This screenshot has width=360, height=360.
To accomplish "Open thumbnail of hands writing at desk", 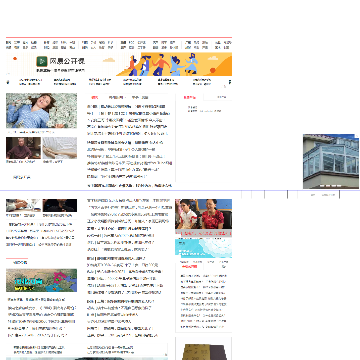I will 23,205.
